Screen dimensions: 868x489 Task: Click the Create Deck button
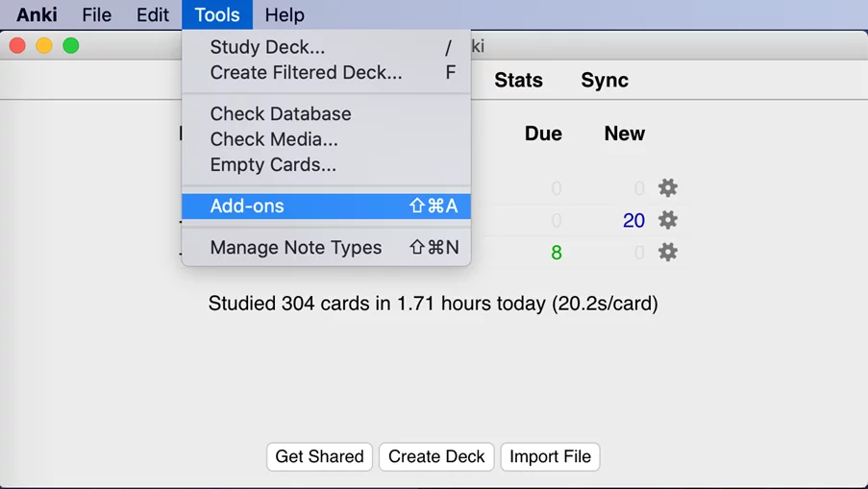click(436, 456)
